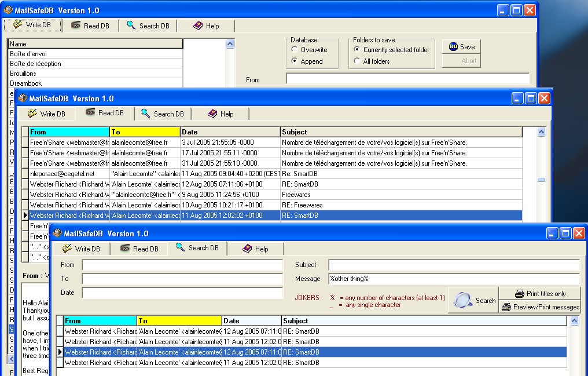Click the Search button
Screen dimensions: 588x376
coord(473,300)
